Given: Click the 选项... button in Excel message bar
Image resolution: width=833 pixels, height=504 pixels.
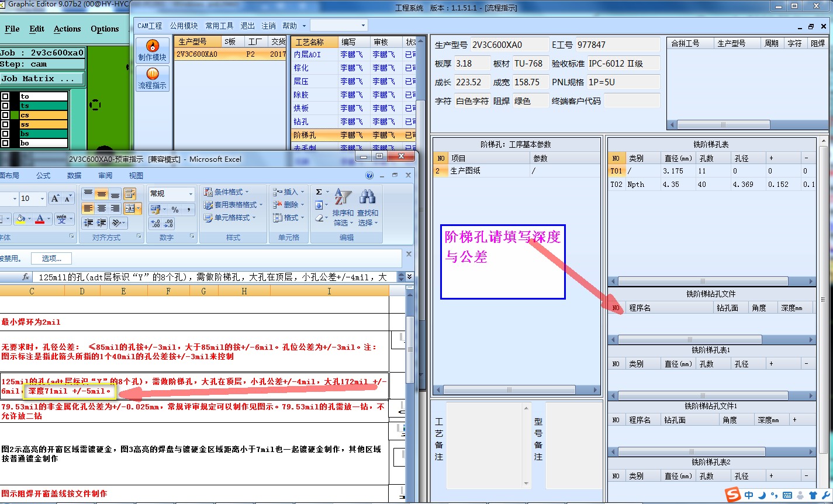Looking at the screenshot, I should 51,258.
